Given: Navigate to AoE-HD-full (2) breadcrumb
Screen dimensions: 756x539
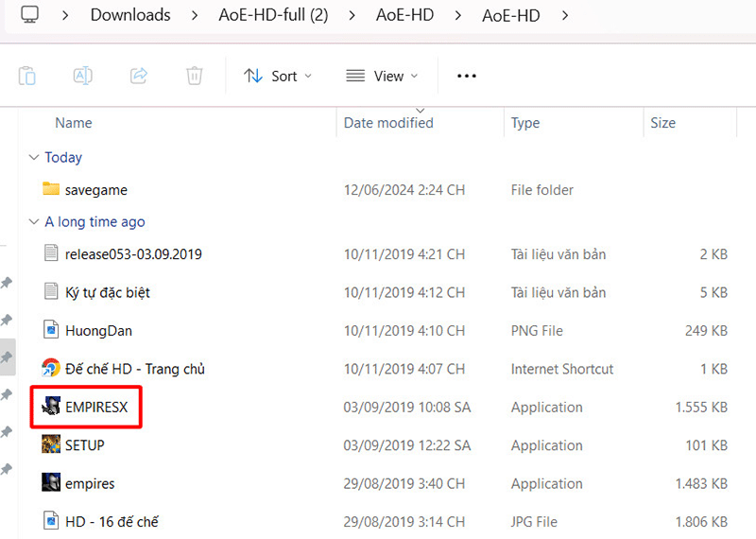Looking at the screenshot, I should [271, 15].
